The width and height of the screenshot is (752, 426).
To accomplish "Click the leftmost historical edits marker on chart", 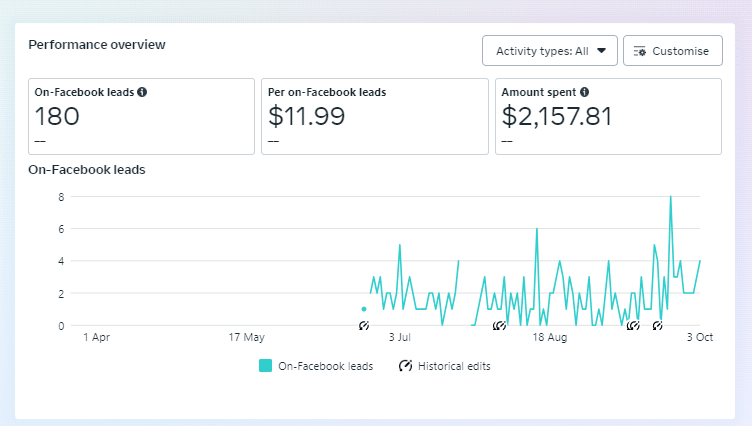I will [364, 325].
